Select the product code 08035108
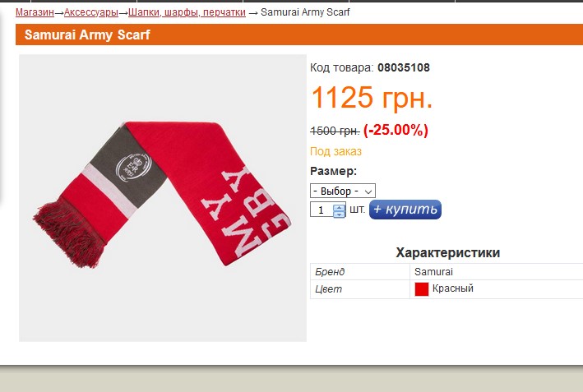583x392 pixels. coord(404,67)
